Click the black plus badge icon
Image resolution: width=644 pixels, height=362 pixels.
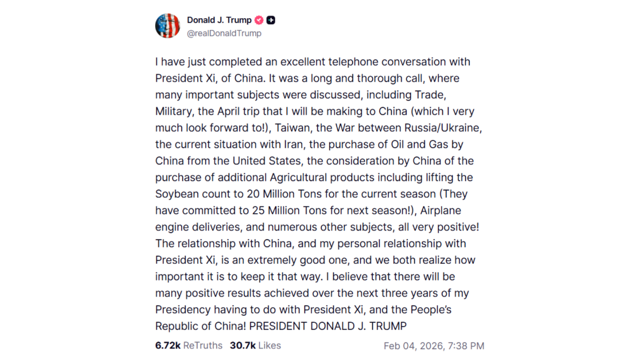point(271,20)
